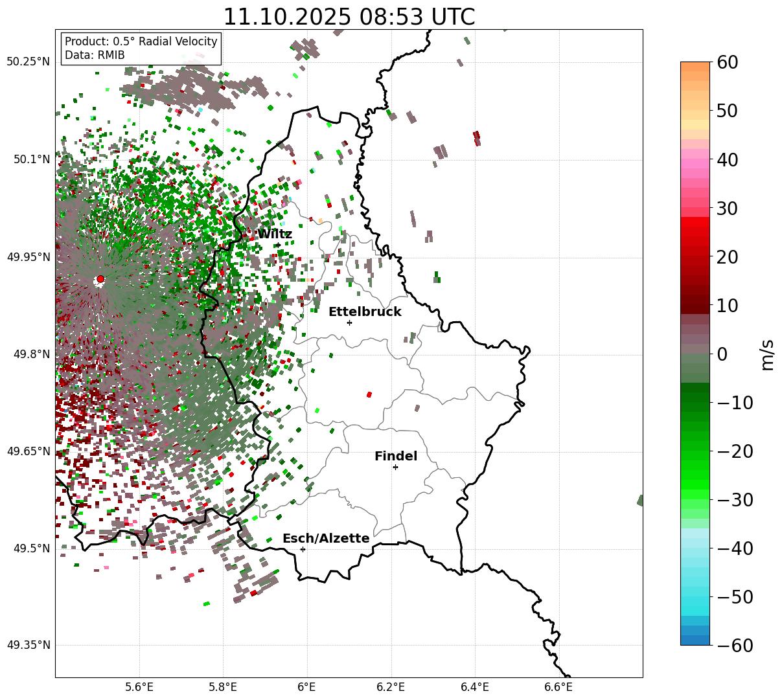Select the Wiltz city label

[275, 234]
